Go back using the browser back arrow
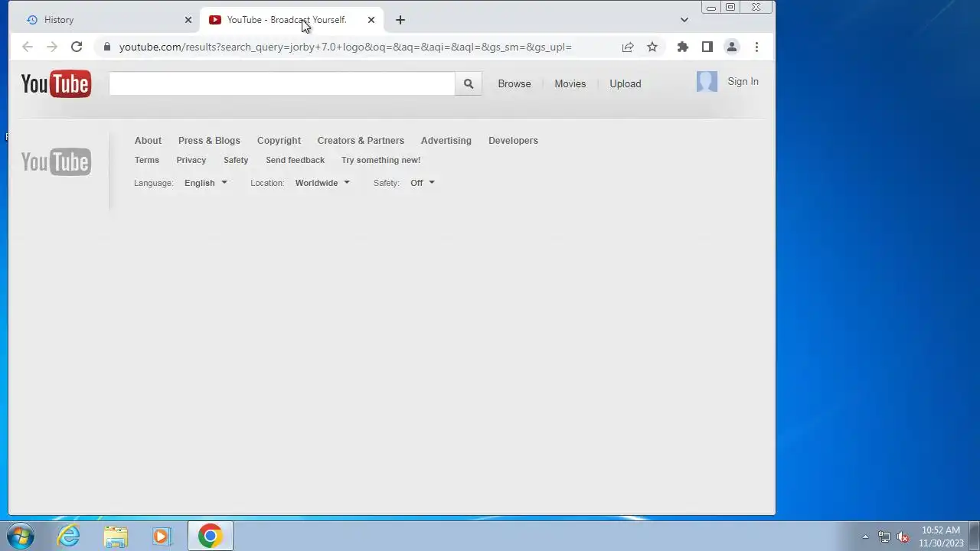This screenshot has height=551, width=980. click(28, 47)
